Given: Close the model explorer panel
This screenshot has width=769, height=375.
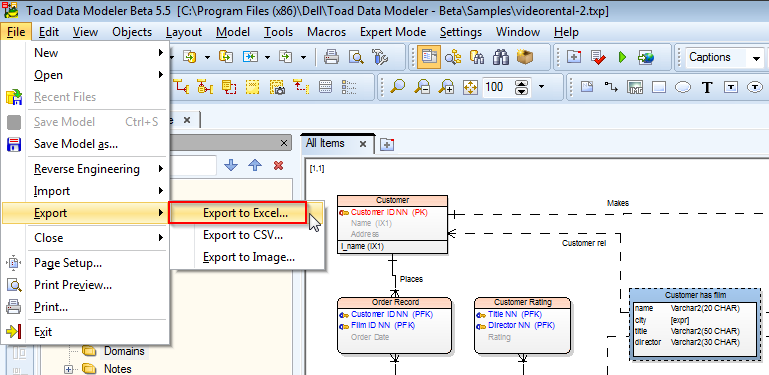Looking at the screenshot, I should click(284, 143).
